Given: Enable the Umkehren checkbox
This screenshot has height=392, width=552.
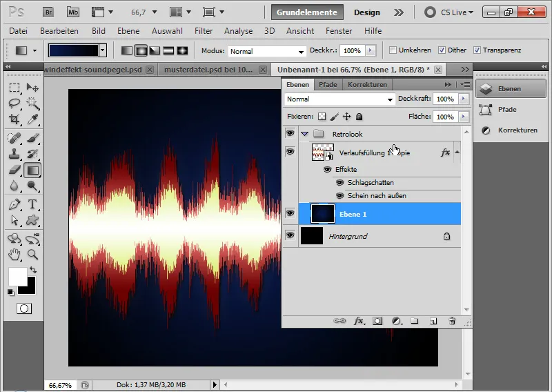Looking at the screenshot, I should click(393, 50).
